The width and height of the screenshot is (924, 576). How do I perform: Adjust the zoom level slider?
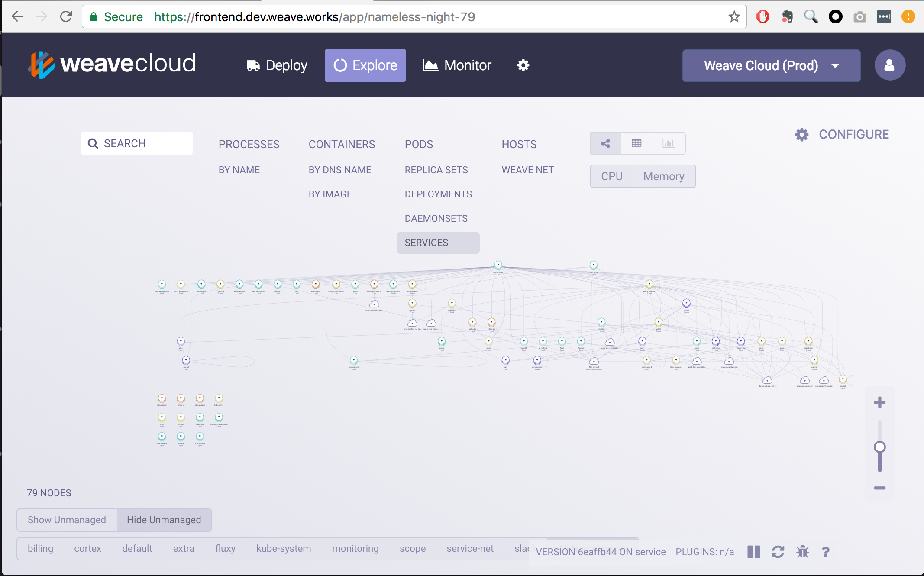[x=879, y=446]
